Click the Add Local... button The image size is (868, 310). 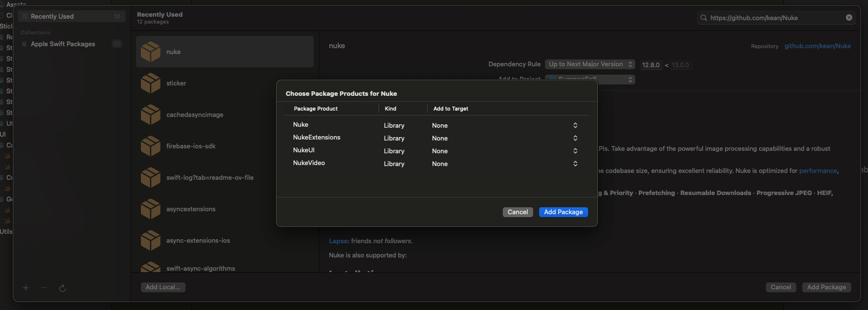coord(163,287)
